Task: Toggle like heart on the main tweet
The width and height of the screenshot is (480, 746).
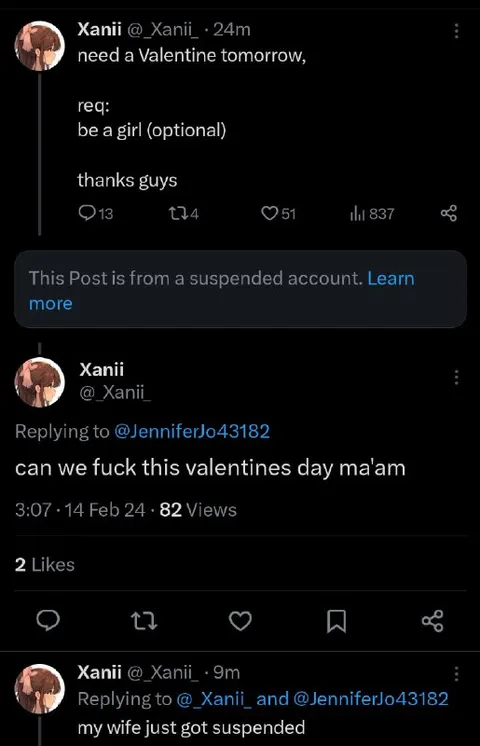Action: (240, 621)
